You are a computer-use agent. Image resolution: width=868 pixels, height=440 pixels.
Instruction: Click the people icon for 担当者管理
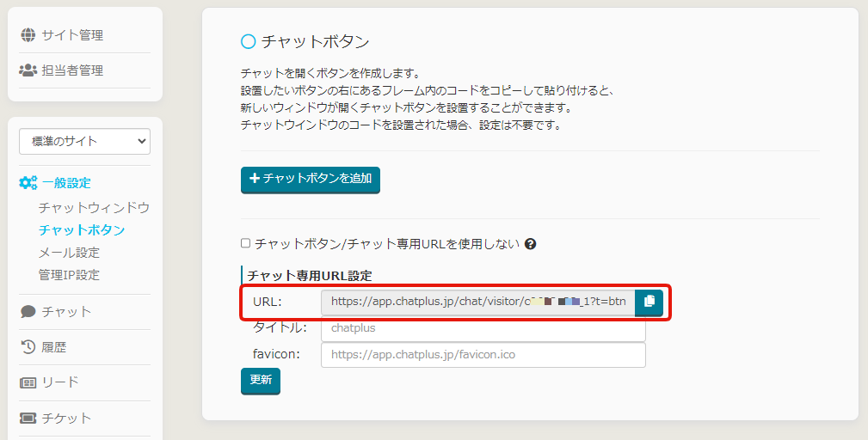(28, 70)
